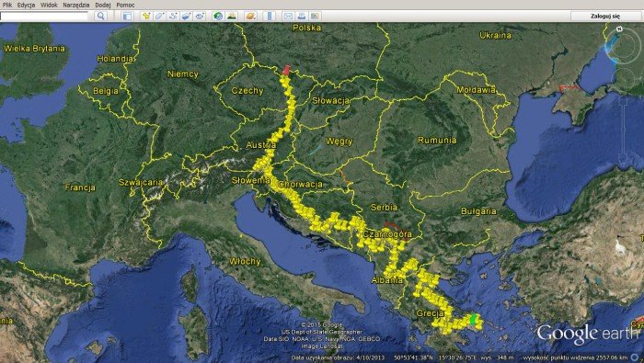Click the Niemcy country label
The height and width of the screenshot is (363, 644).
(183, 74)
